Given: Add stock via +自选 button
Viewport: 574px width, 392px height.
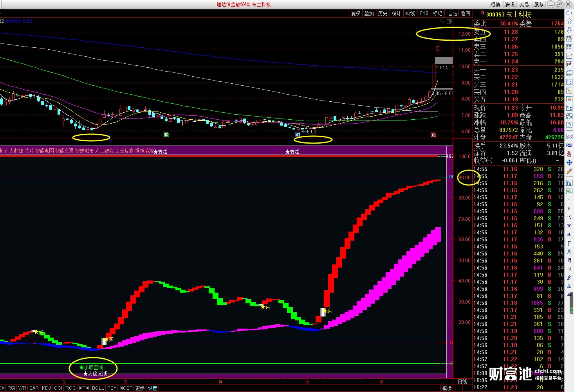Looking at the screenshot, I should click(451, 13).
